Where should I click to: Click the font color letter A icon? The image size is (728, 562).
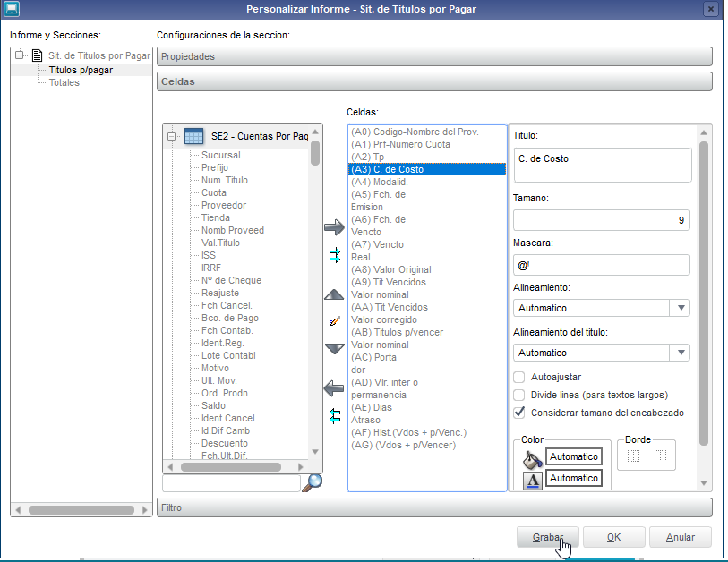[x=533, y=481]
